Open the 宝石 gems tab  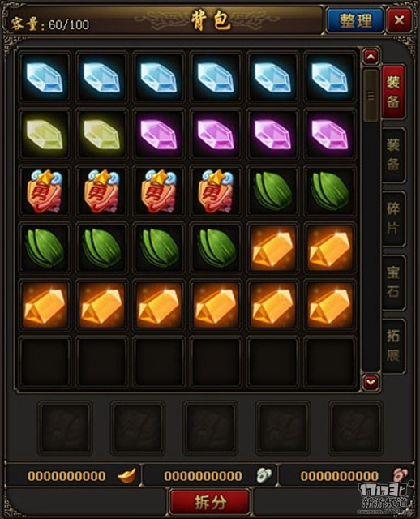(393, 282)
